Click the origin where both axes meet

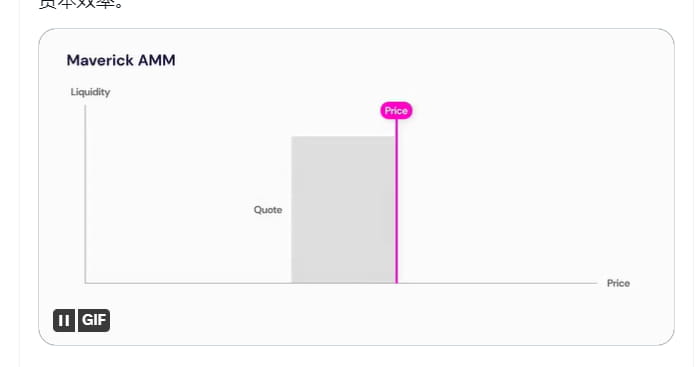tap(85, 283)
